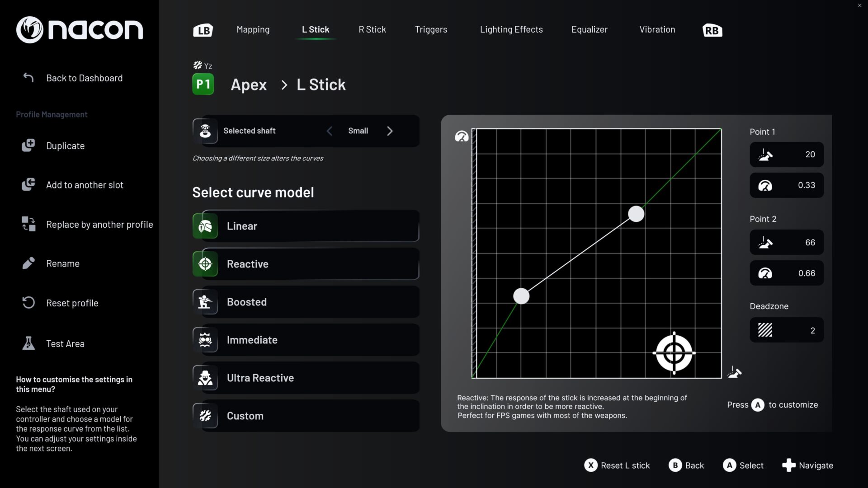Click the upper curve point handle on the graph
Screen dimensions: 868x488
[636, 214]
